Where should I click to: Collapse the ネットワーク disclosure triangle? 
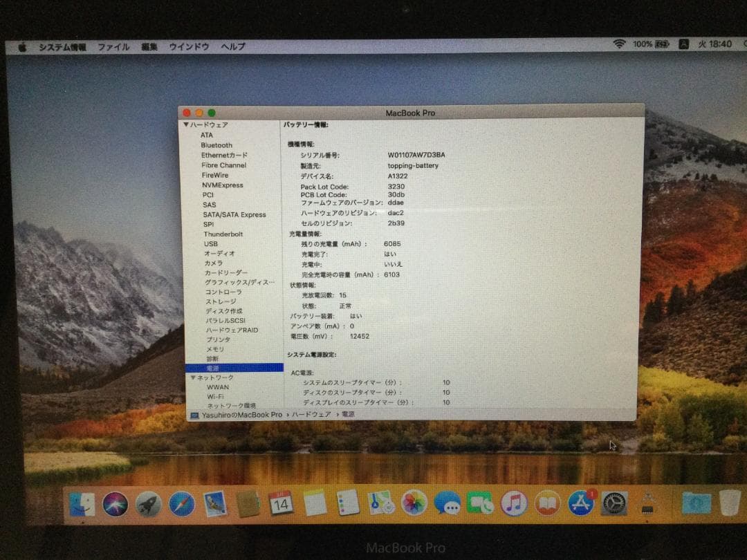(193, 377)
